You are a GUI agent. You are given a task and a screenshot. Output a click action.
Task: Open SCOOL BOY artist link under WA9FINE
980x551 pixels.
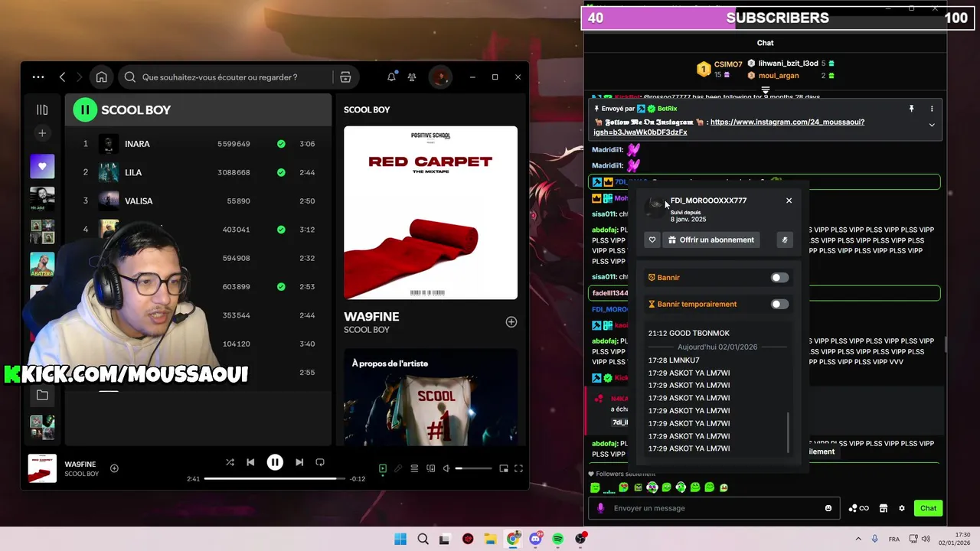tap(367, 330)
